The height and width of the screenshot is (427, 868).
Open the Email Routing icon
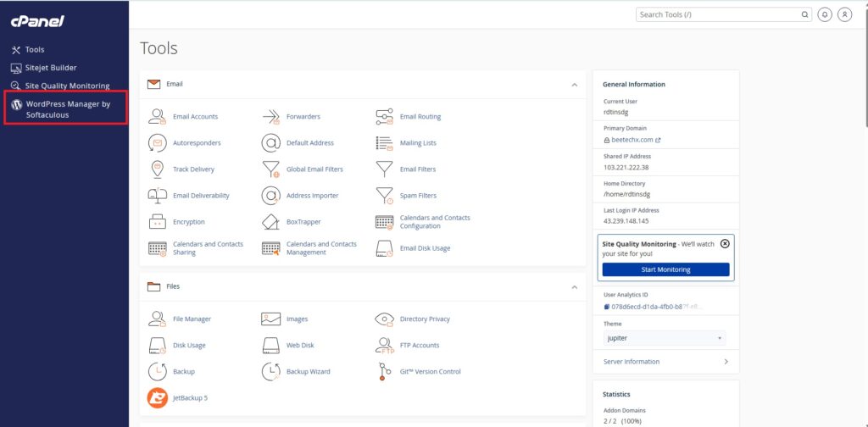click(384, 116)
